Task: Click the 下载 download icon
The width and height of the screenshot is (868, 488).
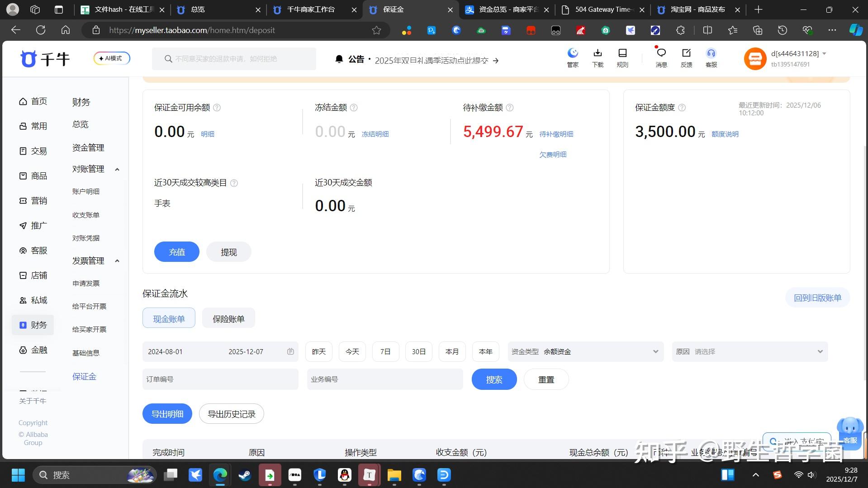Action: tap(597, 57)
